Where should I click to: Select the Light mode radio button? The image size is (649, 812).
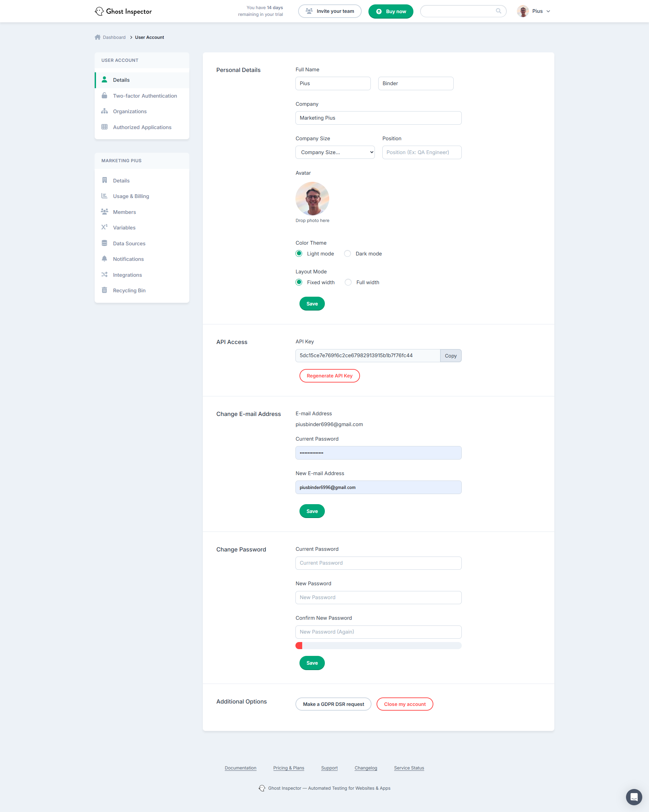pos(299,253)
